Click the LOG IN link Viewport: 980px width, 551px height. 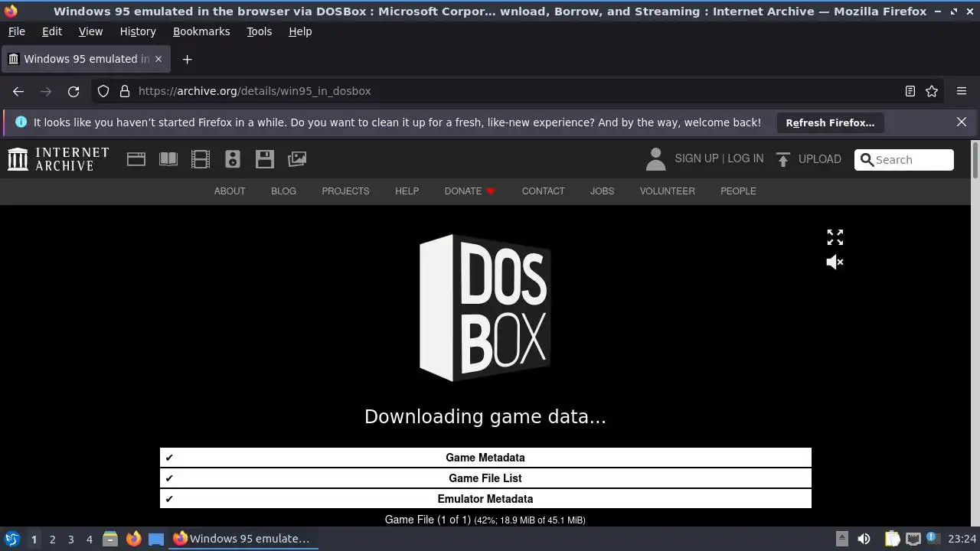745,158
